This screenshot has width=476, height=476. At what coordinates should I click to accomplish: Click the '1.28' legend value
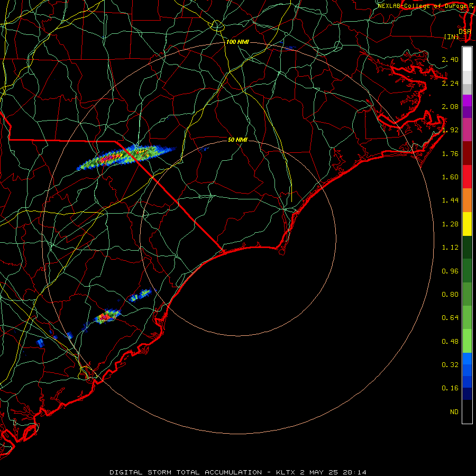pyautogui.click(x=450, y=224)
